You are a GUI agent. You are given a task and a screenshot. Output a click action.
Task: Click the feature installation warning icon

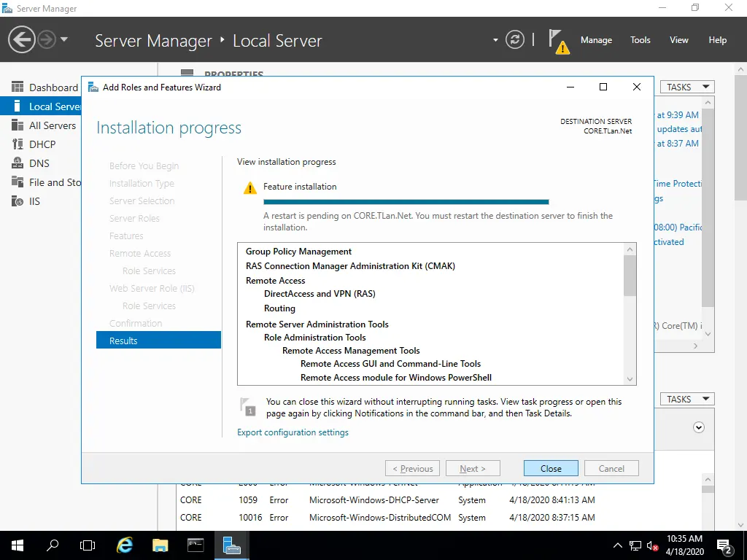click(x=249, y=188)
